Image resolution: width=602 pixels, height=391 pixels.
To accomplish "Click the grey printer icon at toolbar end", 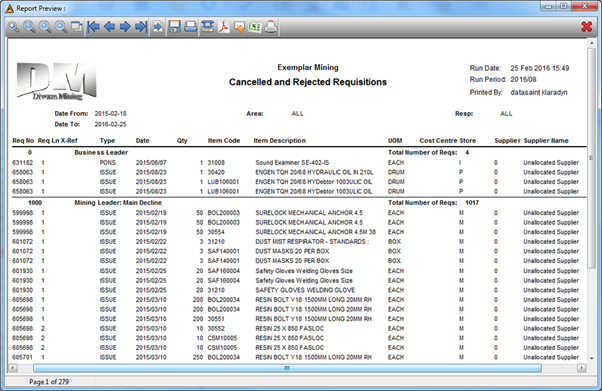I will click(x=271, y=27).
